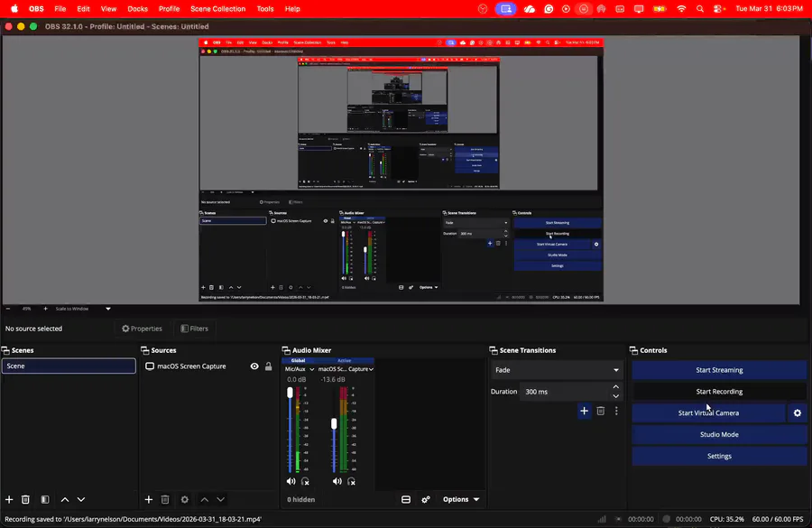Open the Docks menu
This screenshot has width=812, height=528.
pyautogui.click(x=138, y=9)
